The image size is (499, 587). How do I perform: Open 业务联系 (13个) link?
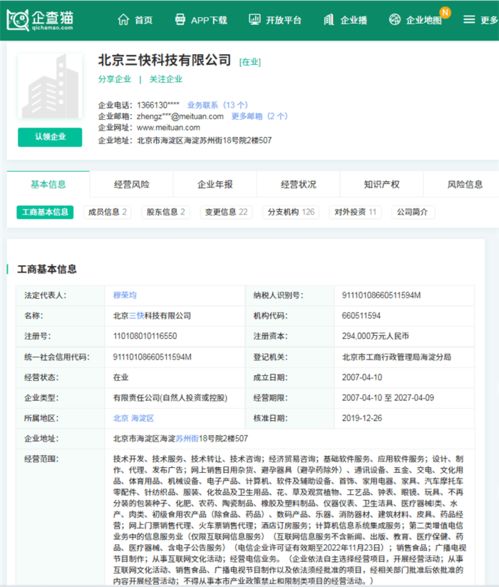pos(217,105)
